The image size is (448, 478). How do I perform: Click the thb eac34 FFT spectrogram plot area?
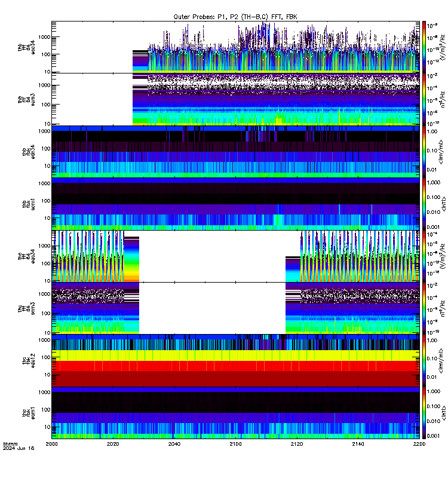[x=235, y=47]
